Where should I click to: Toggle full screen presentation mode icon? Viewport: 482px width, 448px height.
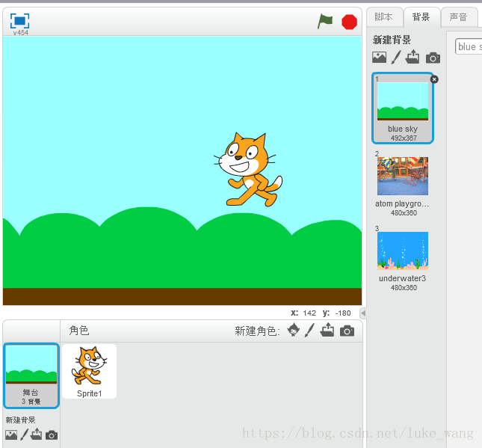click(x=19, y=21)
